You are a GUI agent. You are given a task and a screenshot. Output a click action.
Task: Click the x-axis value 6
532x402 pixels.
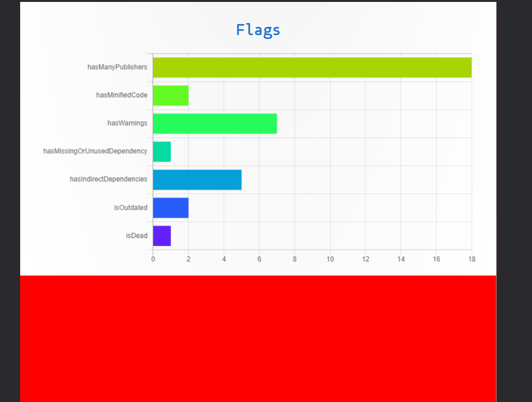[259, 260]
